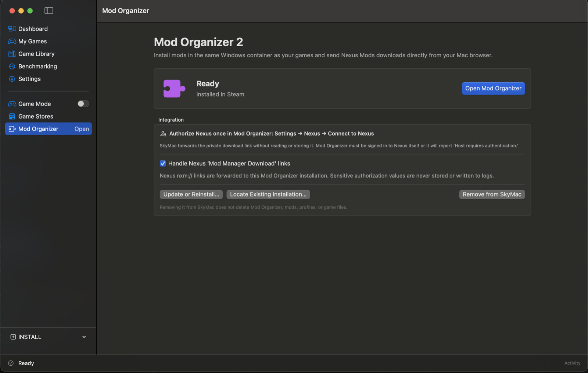Viewport: 588px width, 373px height.
Task: Click the Ready status bar text
Action: [x=26, y=363]
